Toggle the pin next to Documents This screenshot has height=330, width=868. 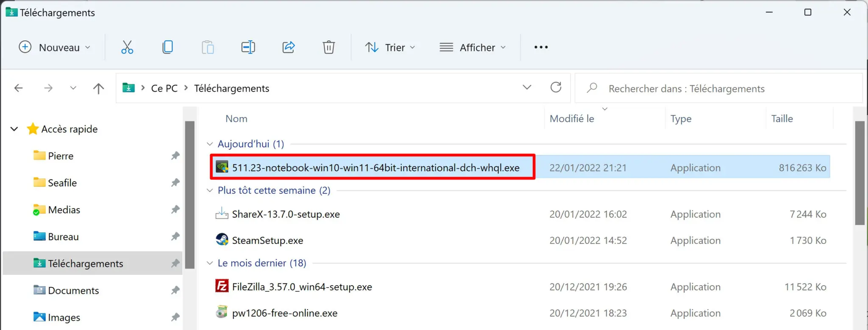(x=175, y=291)
